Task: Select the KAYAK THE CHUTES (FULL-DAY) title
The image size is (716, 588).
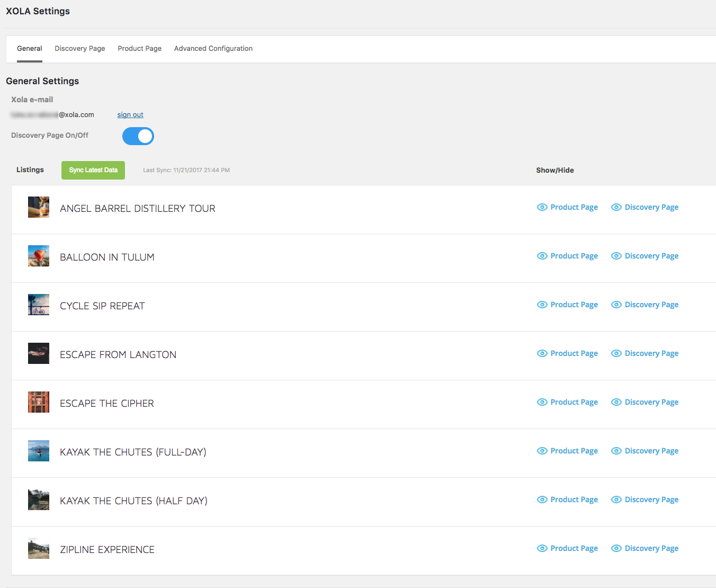Action: (x=133, y=452)
